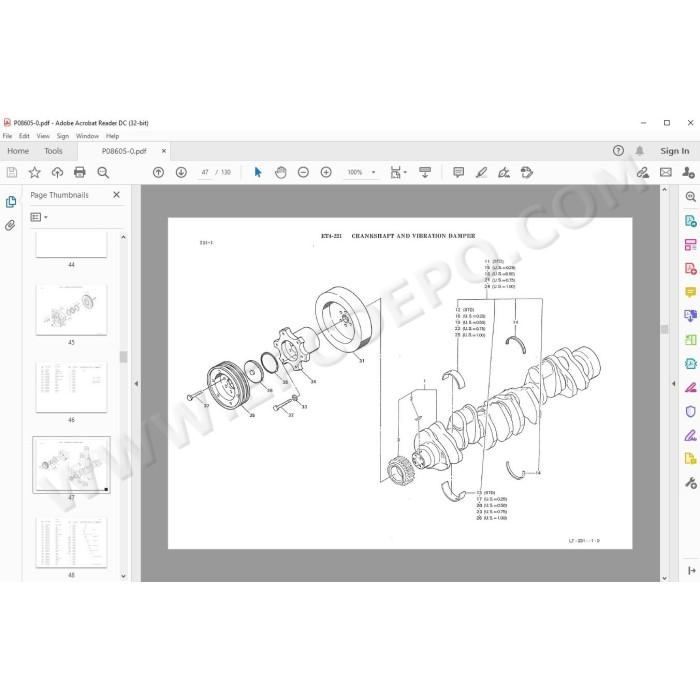Select the page 45 thumbnail
The height and width of the screenshot is (700, 700).
point(71,309)
